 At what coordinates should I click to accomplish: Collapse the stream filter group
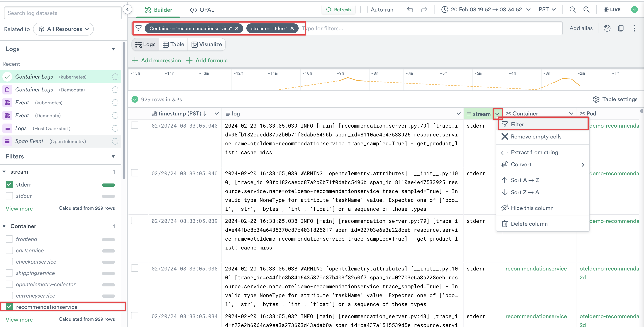(4, 172)
